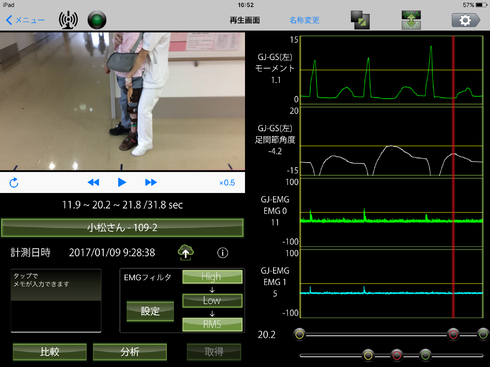
Task: Show details with the info icon
Action: [x=223, y=253]
